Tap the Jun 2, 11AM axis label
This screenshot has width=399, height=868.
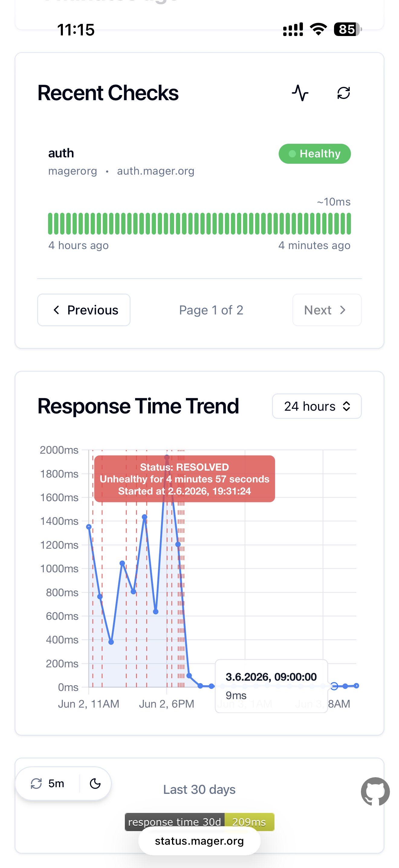[89, 704]
